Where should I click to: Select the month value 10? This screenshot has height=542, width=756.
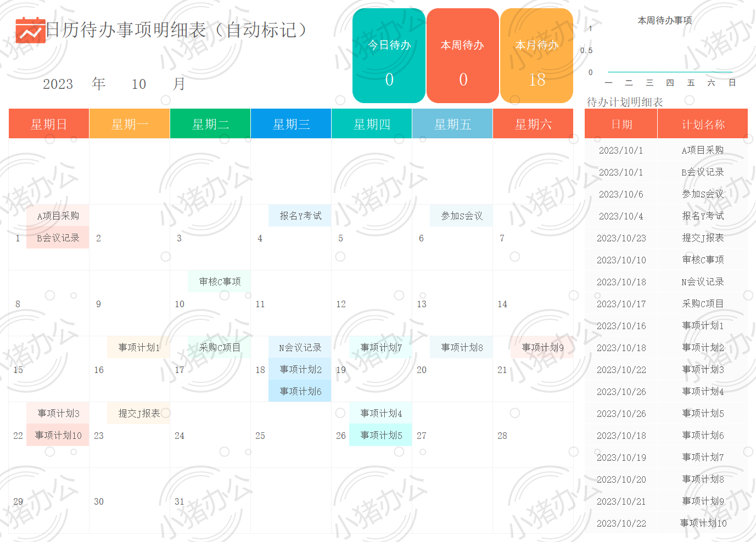pyautogui.click(x=139, y=84)
